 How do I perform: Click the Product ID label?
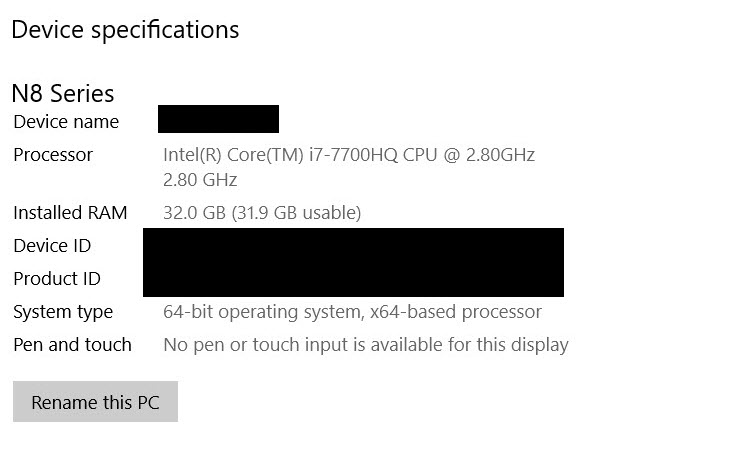point(57,279)
